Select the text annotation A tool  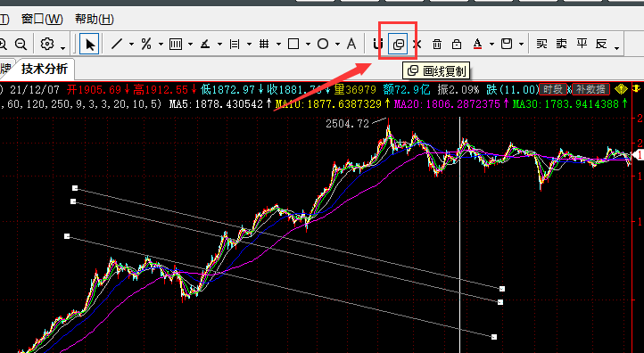click(x=351, y=44)
